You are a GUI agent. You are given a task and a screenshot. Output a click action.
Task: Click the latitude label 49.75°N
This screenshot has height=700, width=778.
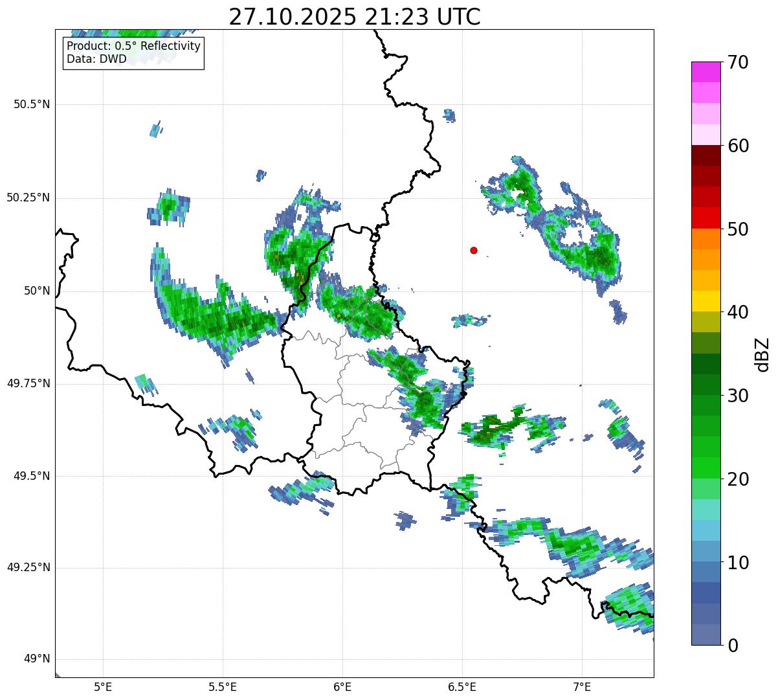coord(28,383)
